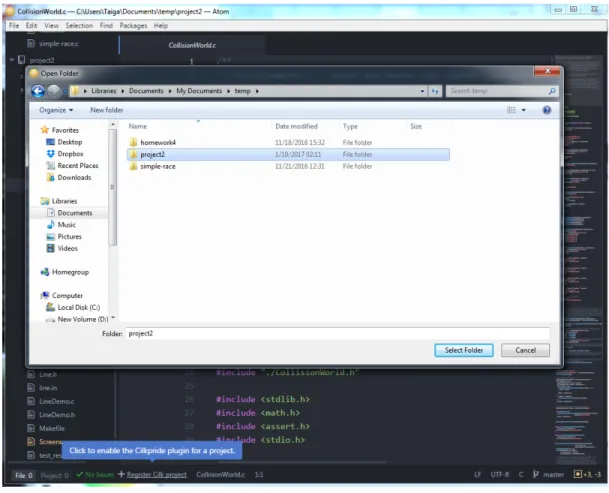609x493 pixels.
Task: Click the master git branch indicator
Action: pos(549,475)
